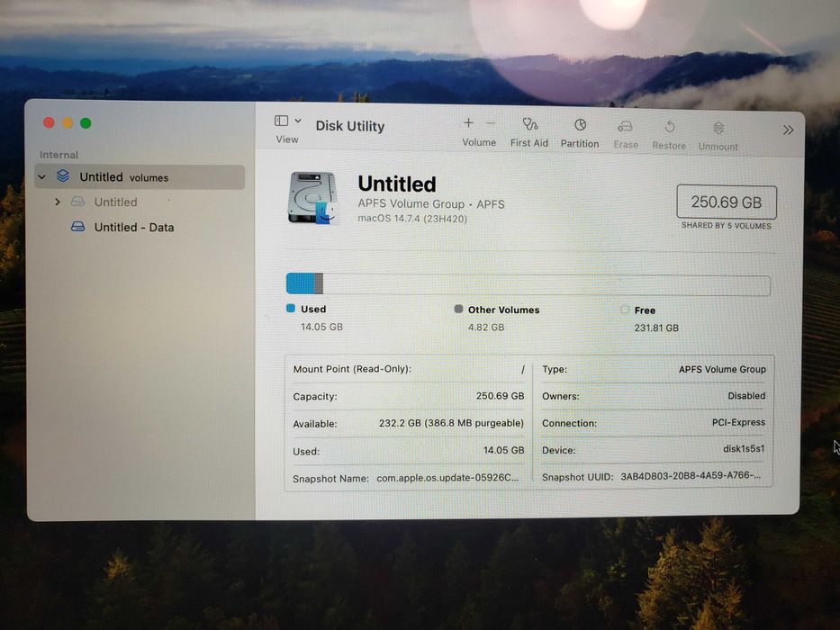Click the Unmount eject icon

(x=719, y=128)
